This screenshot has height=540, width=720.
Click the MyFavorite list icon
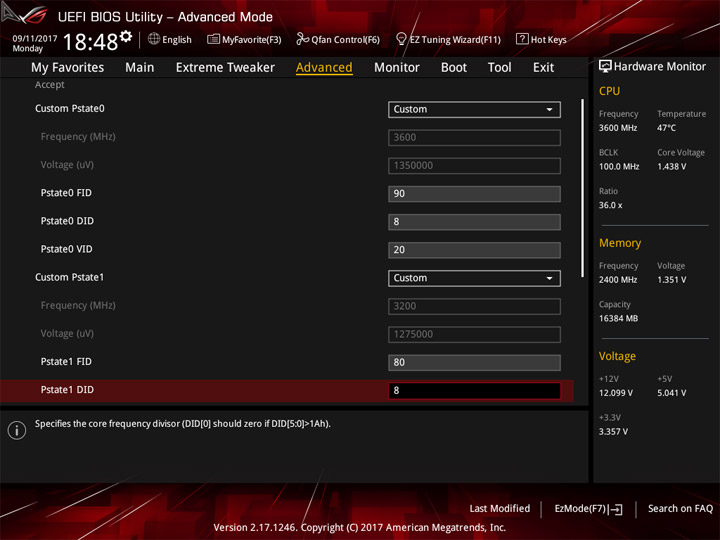click(x=213, y=39)
